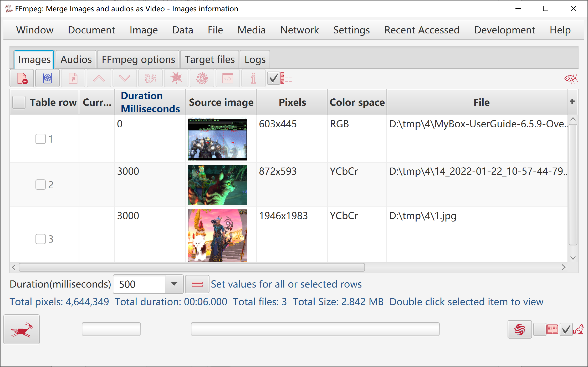
Task: Open the Media menu
Action: coord(252,30)
